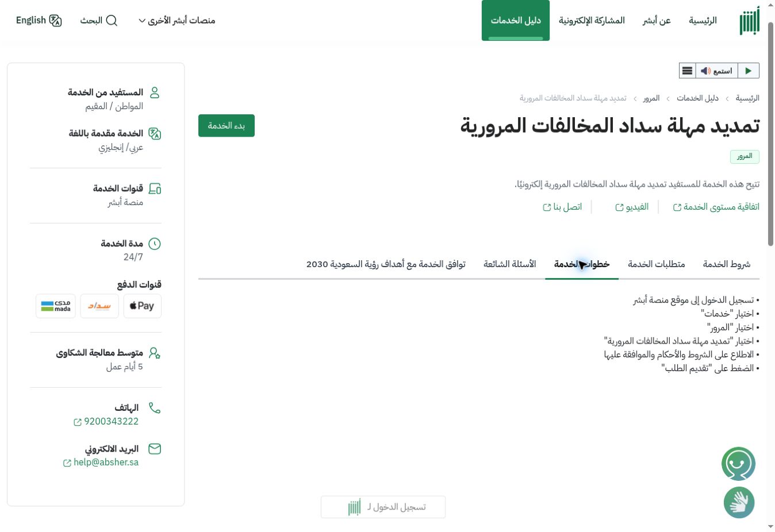775x532 pixels.
Task: Open the رؤية السعودية 2030 alignment tab
Action: (x=386, y=264)
